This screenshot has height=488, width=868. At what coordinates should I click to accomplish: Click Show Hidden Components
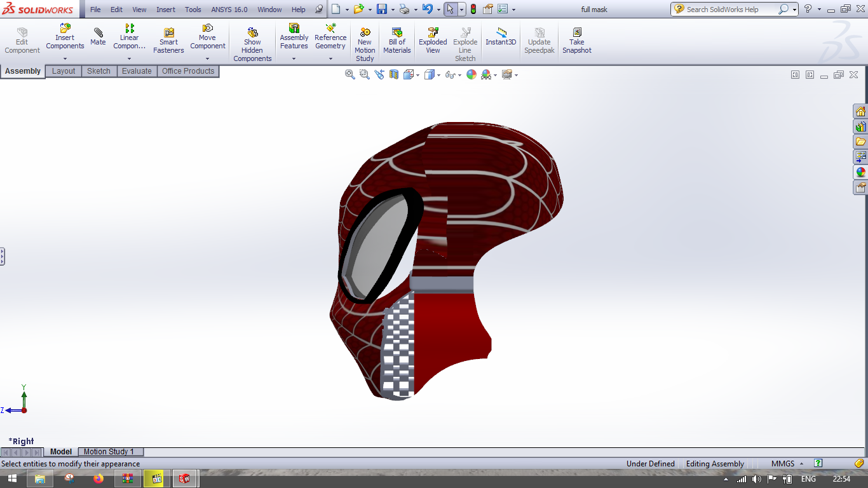pos(252,44)
